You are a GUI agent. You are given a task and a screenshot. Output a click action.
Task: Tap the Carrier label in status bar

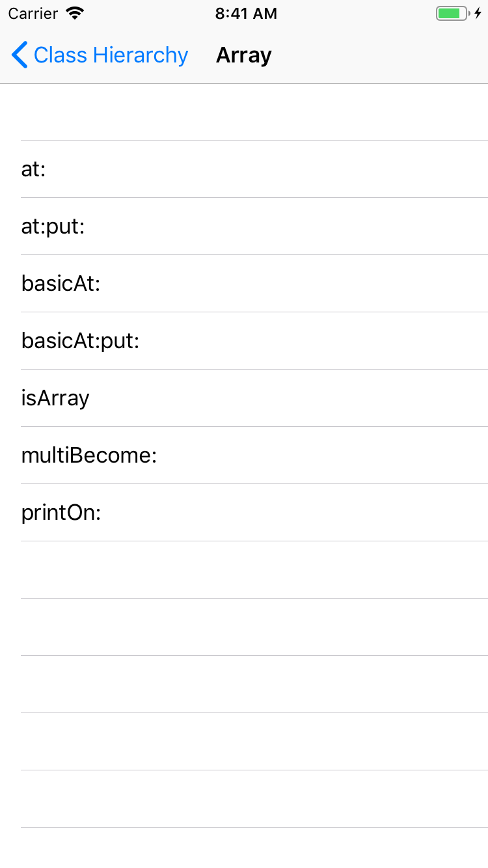pos(33,14)
